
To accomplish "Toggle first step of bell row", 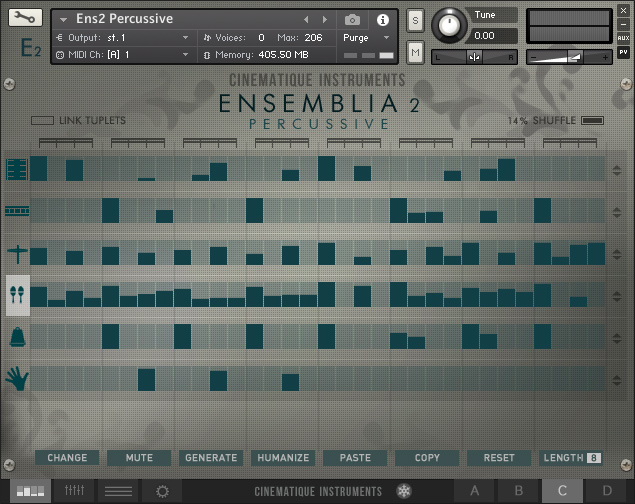I will click(38, 336).
